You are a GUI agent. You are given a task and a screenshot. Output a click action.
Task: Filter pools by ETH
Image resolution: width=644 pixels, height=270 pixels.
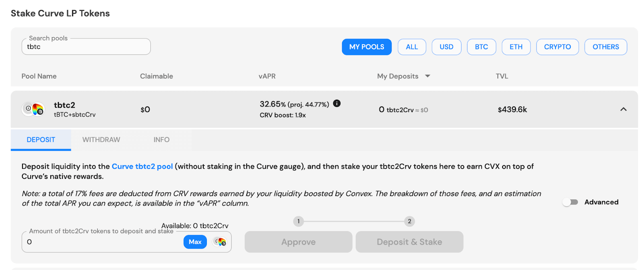tap(516, 47)
